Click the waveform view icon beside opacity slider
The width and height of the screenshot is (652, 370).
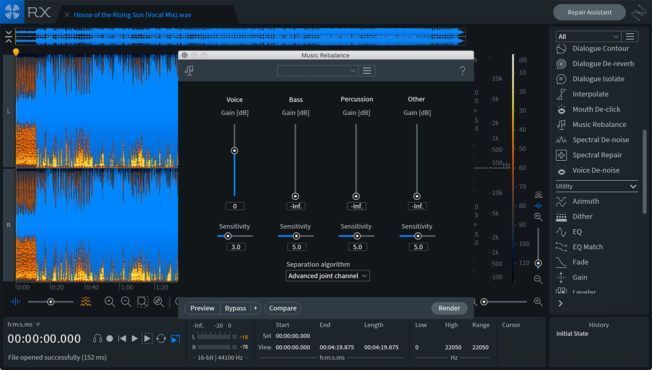click(15, 301)
